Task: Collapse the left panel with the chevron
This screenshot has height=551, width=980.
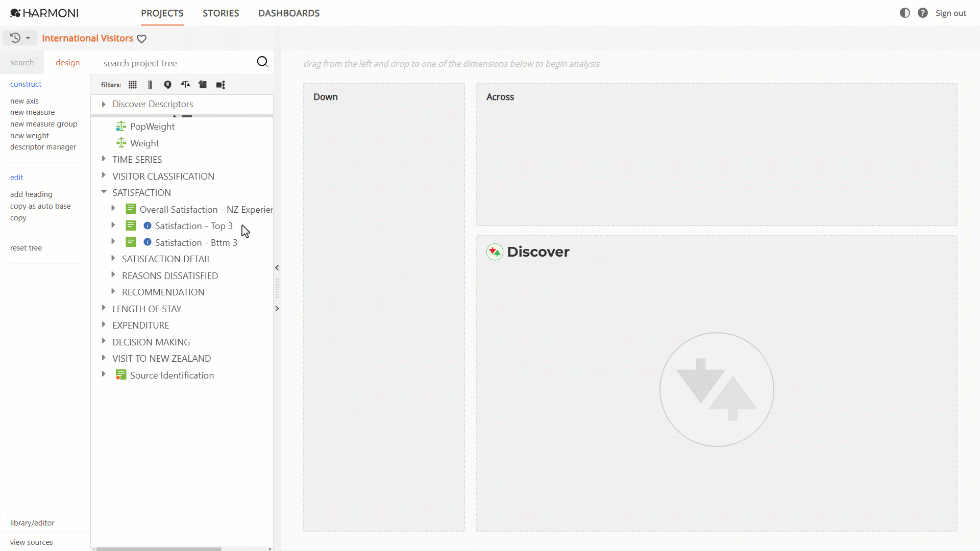Action: click(x=277, y=267)
